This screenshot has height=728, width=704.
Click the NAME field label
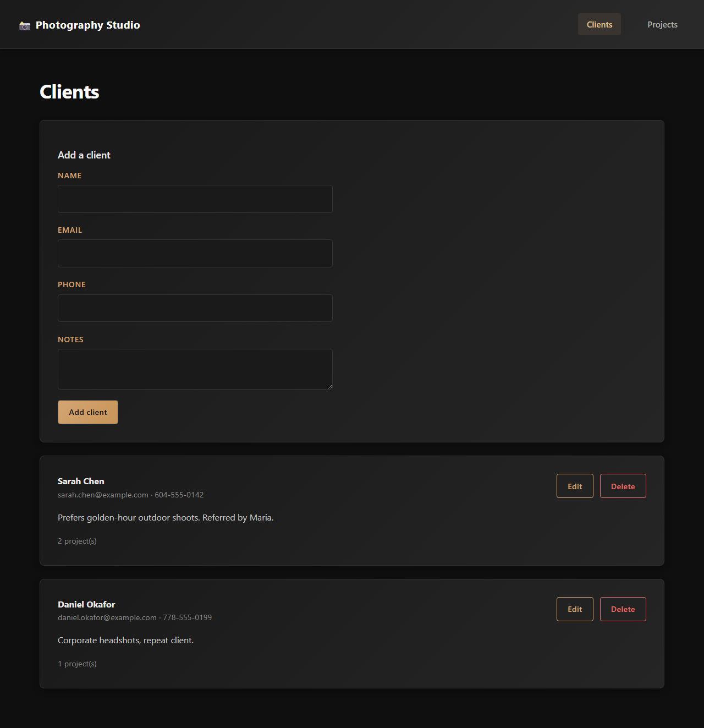70,176
